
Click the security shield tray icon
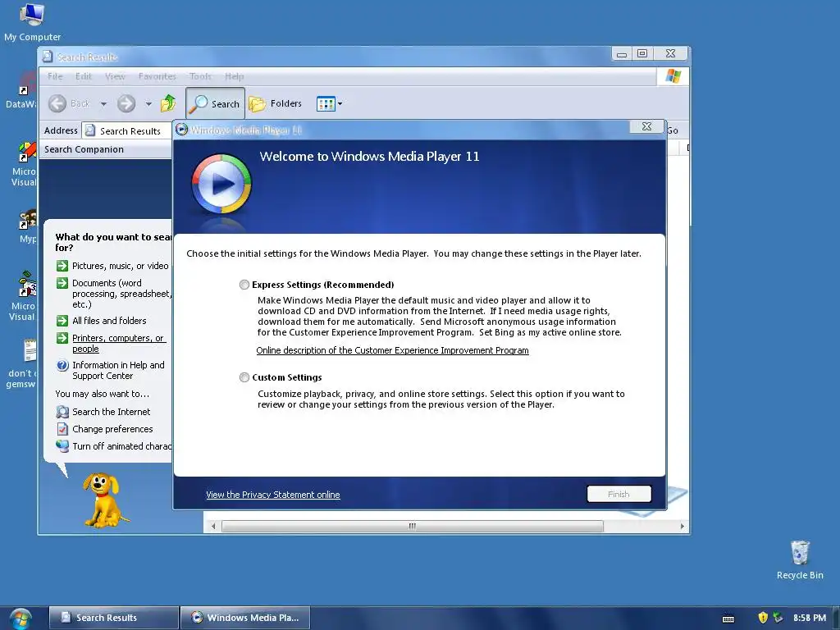click(763, 618)
